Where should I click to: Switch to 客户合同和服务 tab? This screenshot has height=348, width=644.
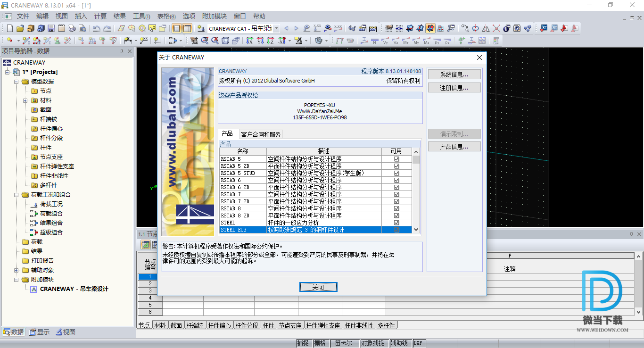261,134
